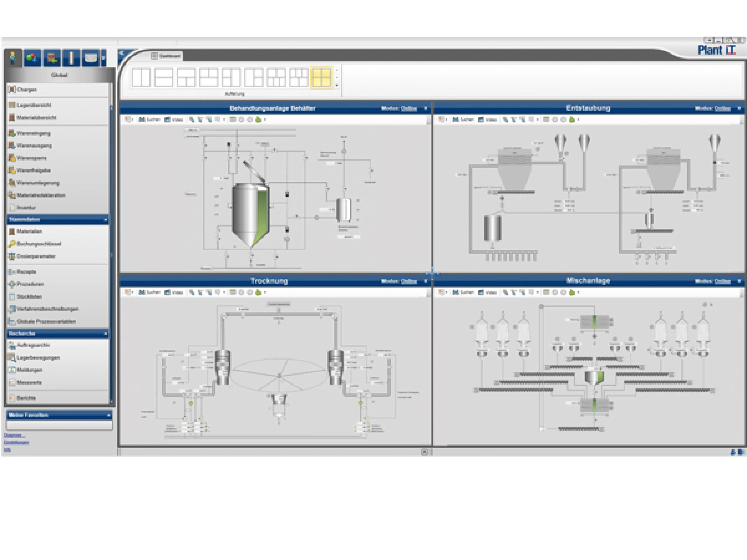The height and width of the screenshot is (560, 747).
Task: Expand the Meine Favoriten panel arrow
Action: 109,415
